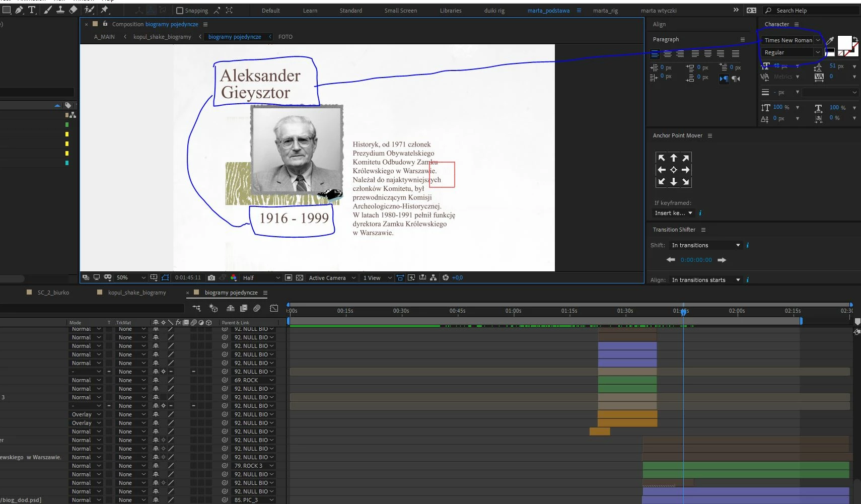Image resolution: width=861 pixels, height=504 pixels.
Task: Click the Draft 3D icon
Action: [x=213, y=308]
